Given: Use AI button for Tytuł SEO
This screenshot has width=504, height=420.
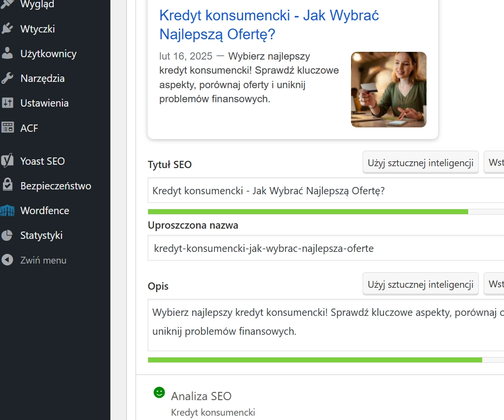Looking at the screenshot, I should pos(420,163).
